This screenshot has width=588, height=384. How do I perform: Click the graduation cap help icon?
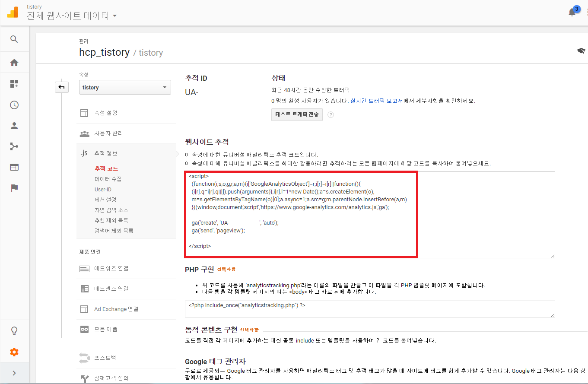click(x=581, y=51)
